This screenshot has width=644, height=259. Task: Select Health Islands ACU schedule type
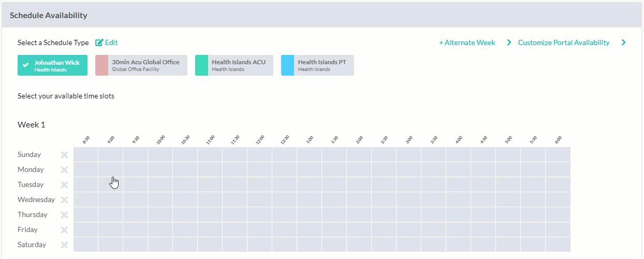[234, 65]
